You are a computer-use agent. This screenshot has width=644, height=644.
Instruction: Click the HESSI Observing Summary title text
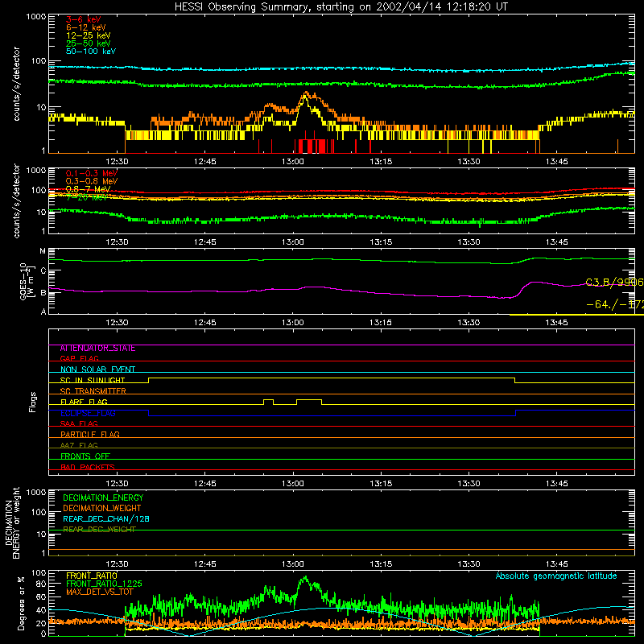[341, 7]
